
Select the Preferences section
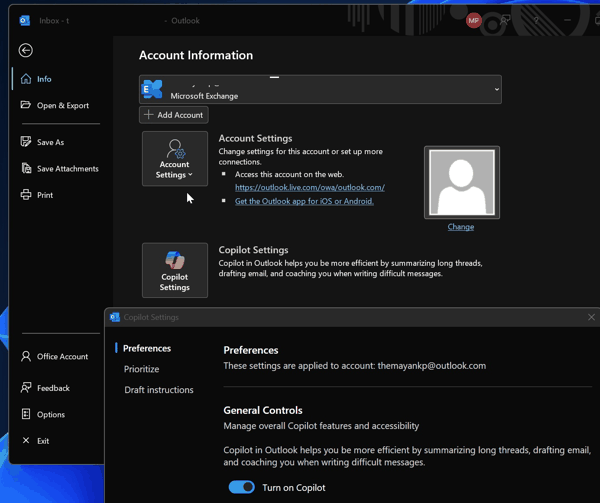[147, 348]
